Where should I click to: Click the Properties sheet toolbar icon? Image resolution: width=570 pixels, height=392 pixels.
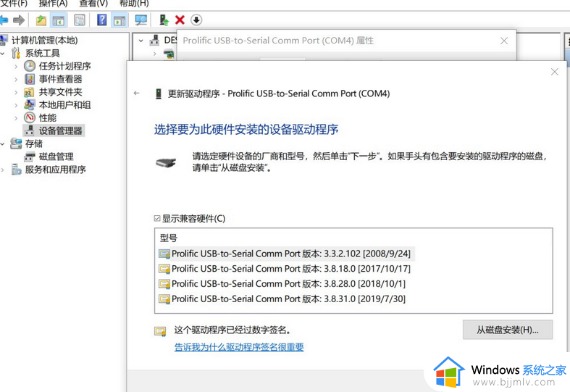80,20
